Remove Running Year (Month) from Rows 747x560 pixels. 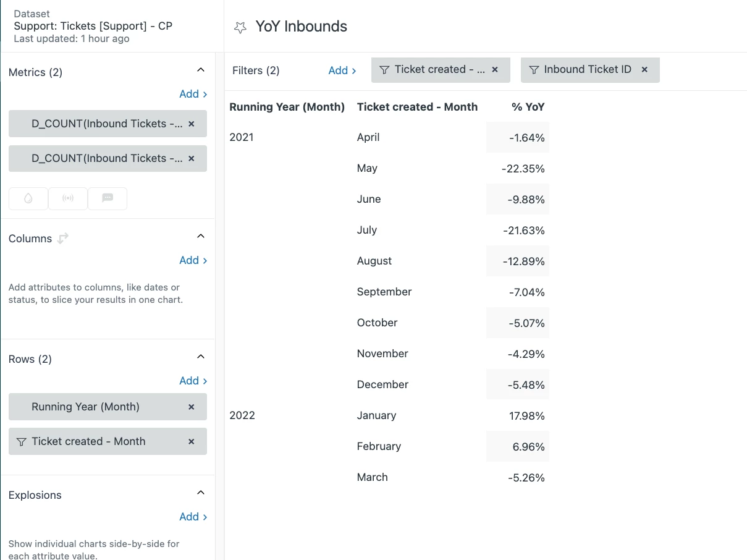(x=192, y=407)
